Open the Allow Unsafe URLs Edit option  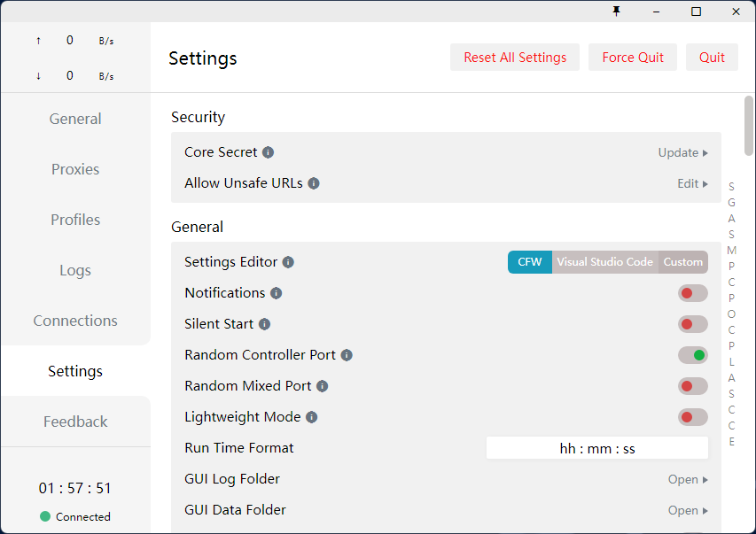point(692,183)
